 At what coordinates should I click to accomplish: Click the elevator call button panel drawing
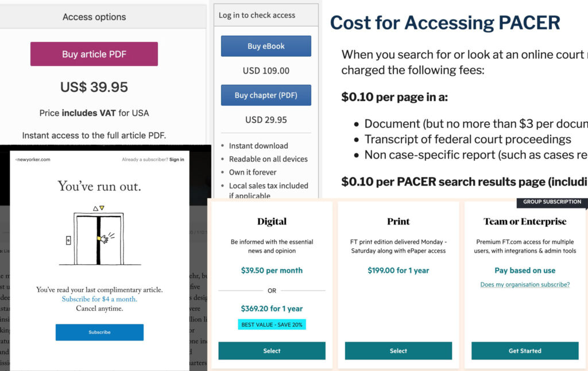tap(68, 241)
